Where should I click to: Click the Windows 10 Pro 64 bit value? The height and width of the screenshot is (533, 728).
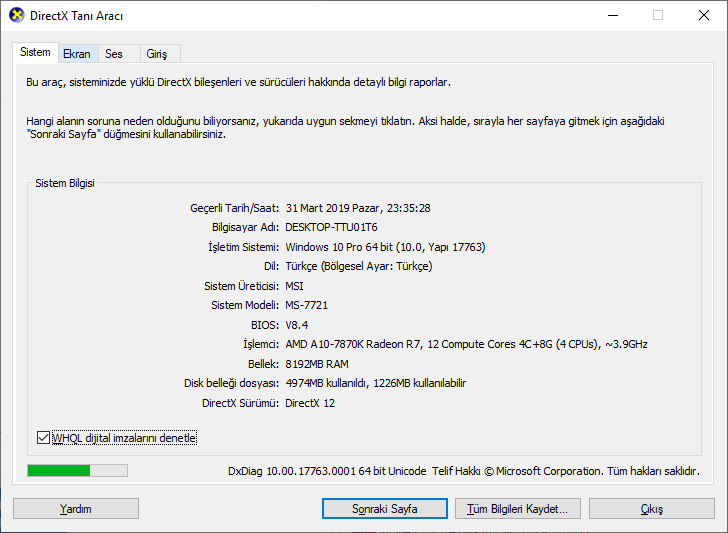pyautogui.click(x=385, y=247)
